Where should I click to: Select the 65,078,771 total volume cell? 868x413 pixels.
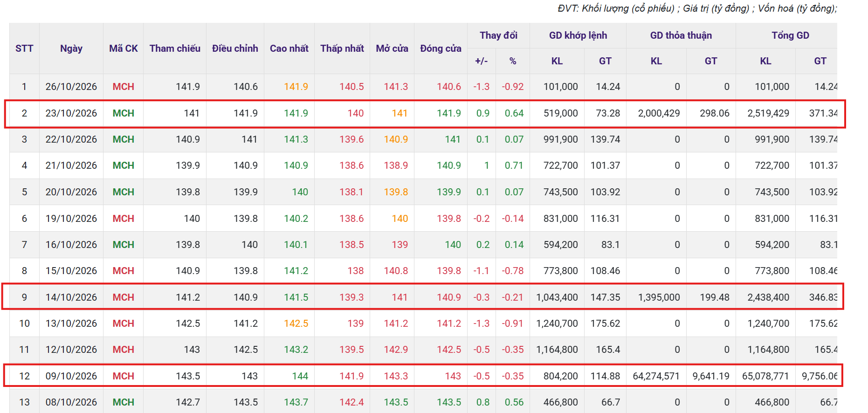(765, 376)
